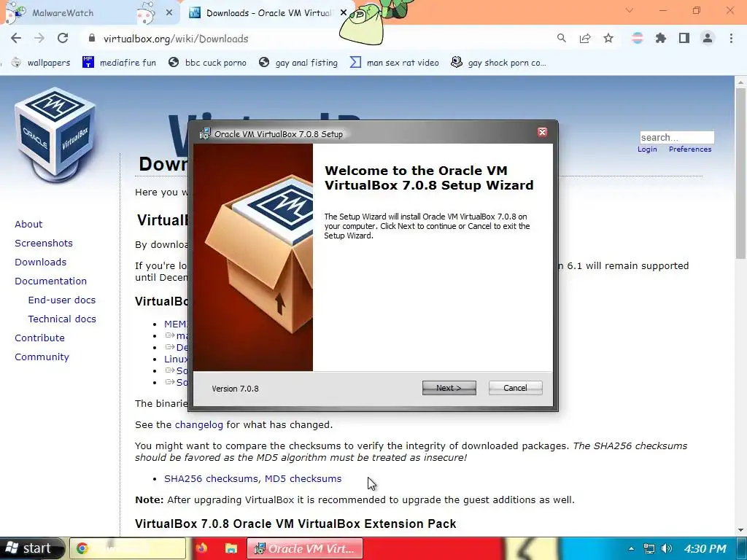Screen dimensions: 747x560
Task: Open File Explorer taskbar icon
Action: tap(231, 548)
